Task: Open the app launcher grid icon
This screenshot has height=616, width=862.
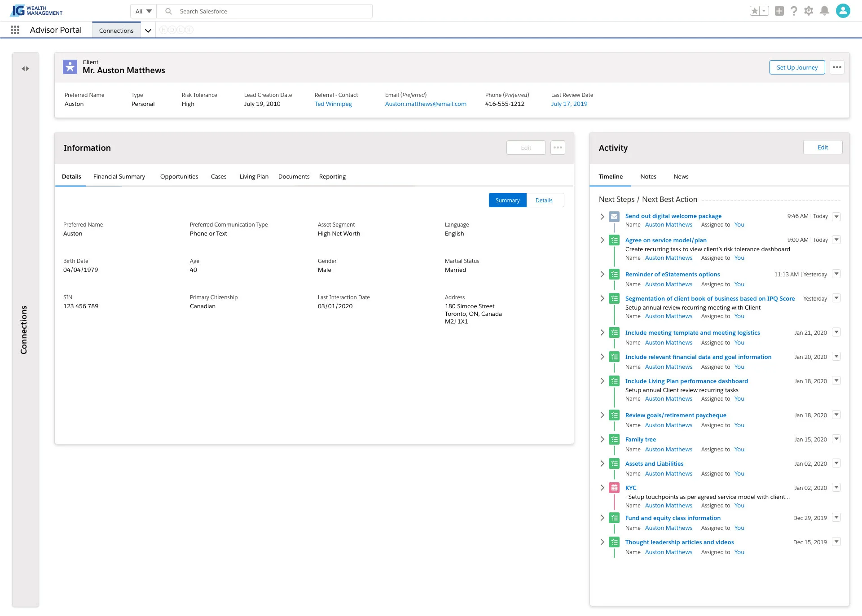Action: pyautogui.click(x=15, y=30)
